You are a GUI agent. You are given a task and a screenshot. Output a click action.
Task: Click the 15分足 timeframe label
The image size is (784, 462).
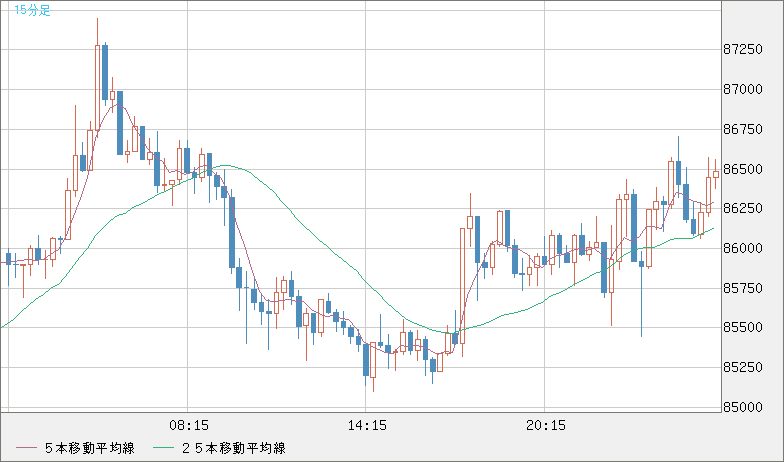pyautogui.click(x=32, y=10)
